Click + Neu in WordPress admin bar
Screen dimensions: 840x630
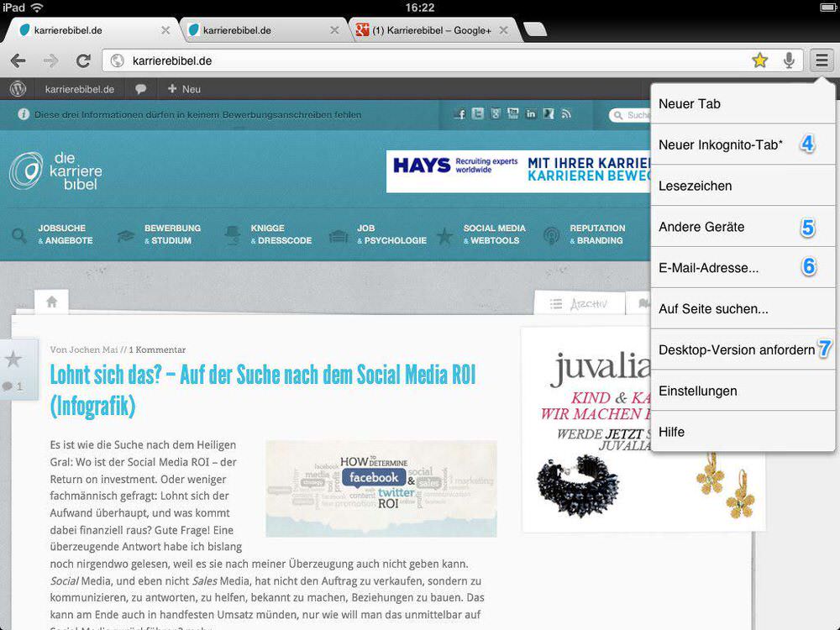pos(184,89)
